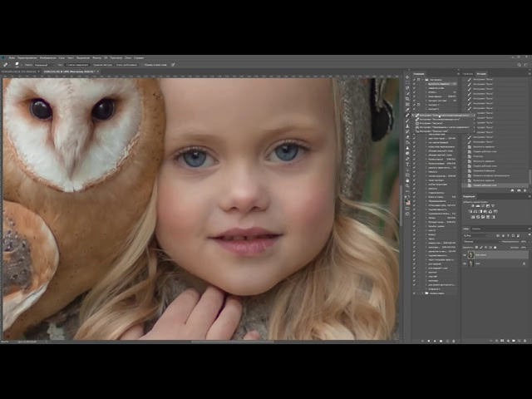Screen dimensions: 532x399
Task: Click Record in the Actions panel
Action: pyautogui.click(x=429, y=341)
